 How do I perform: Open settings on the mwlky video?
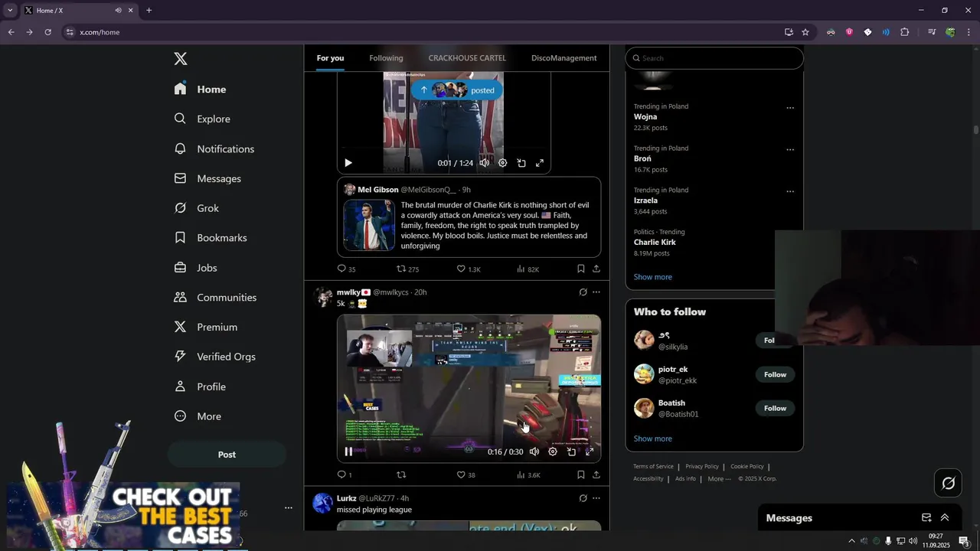tap(553, 452)
